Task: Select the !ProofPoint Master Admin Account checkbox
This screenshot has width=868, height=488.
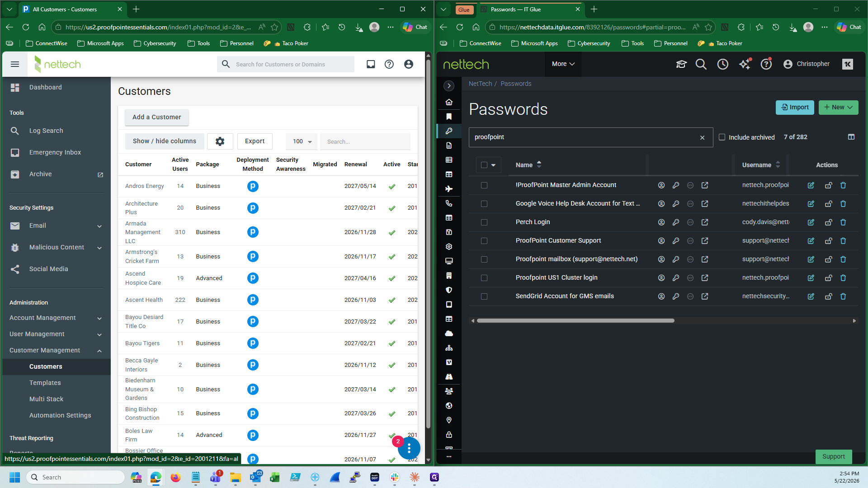Action: [x=484, y=185]
